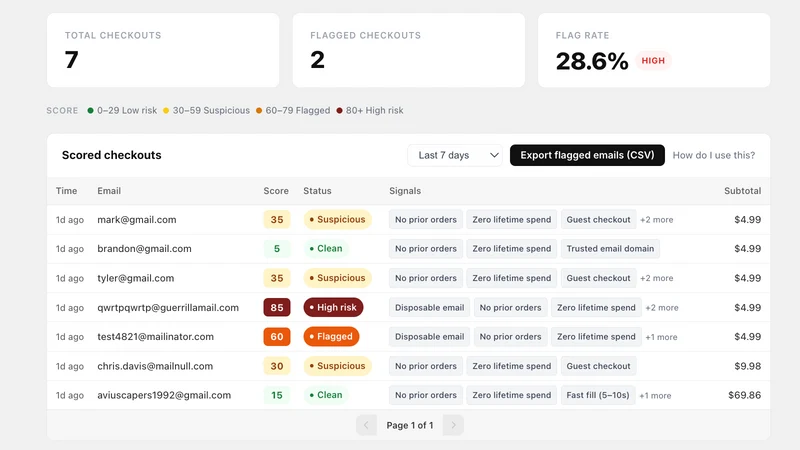
Task: Select email tyler@gmail.com
Action: [136, 278]
